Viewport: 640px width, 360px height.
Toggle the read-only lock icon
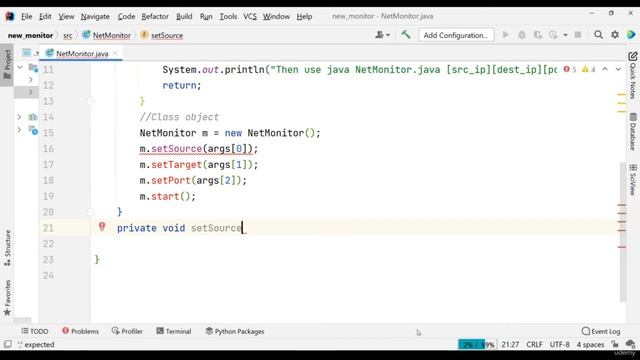(615, 344)
